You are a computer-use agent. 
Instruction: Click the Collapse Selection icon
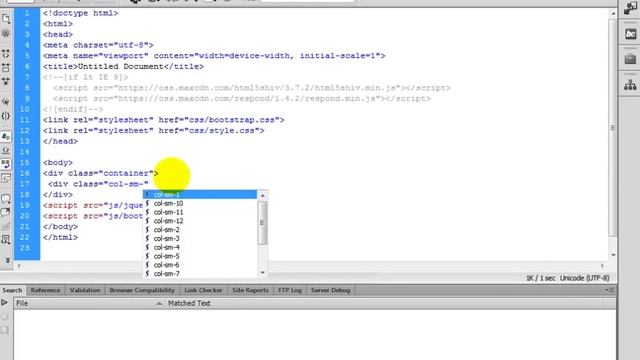pyautogui.click(x=6, y=67)
